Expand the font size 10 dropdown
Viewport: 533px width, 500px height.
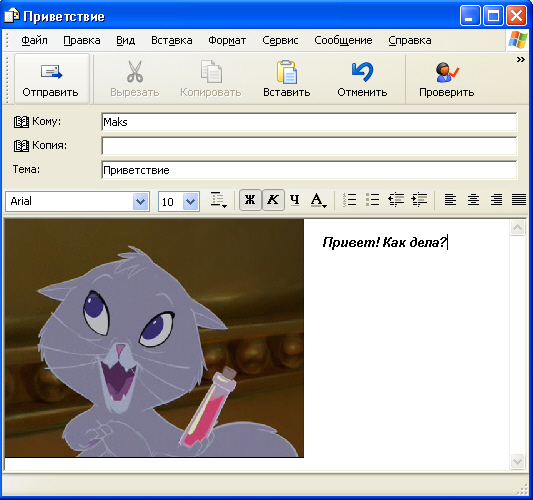point(191,202)
